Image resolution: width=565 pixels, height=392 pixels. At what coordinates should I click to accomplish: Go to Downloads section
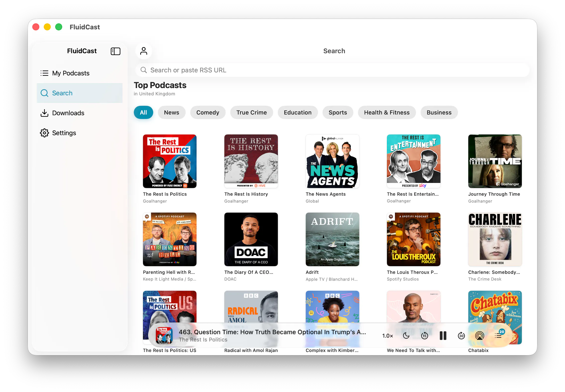pyautogui.click(x=80, y=113)
